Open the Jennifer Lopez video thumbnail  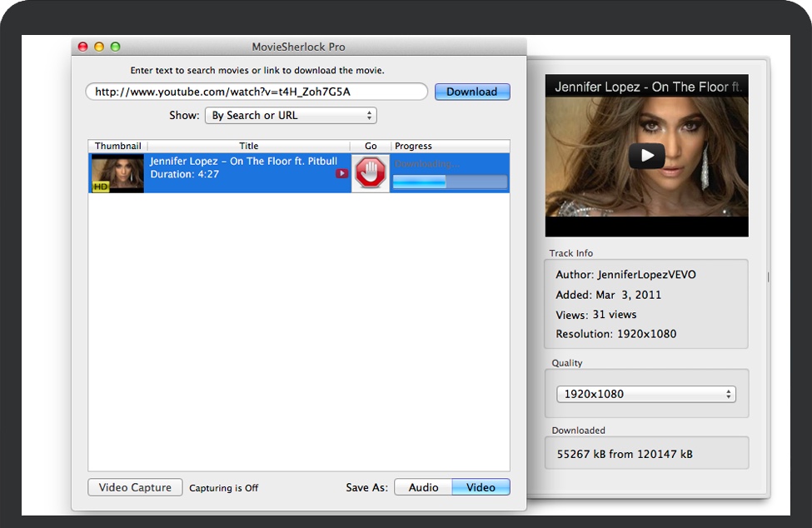point(117,173)
